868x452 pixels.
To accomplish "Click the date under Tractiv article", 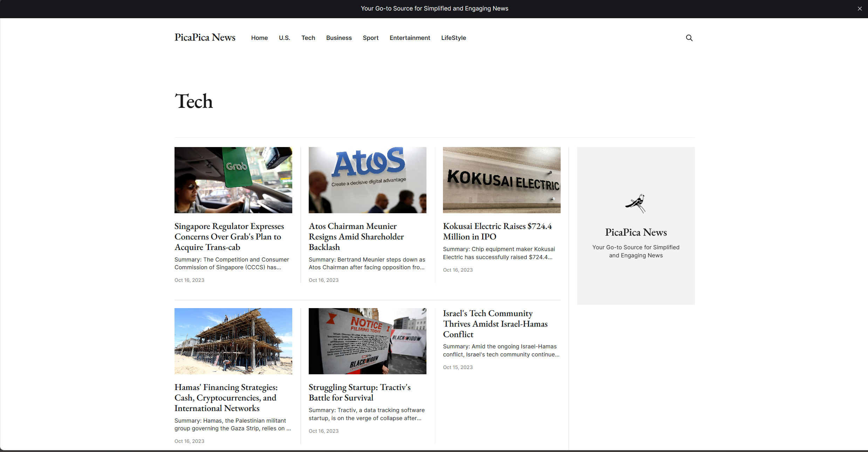I will (323, 431).
